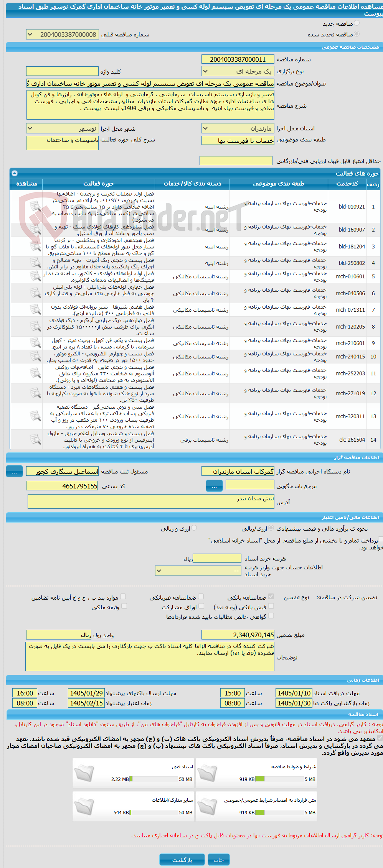Screen dimensions: 383x868
Task: Select مناقصه جدید radio button
Action: pos(357,23)
